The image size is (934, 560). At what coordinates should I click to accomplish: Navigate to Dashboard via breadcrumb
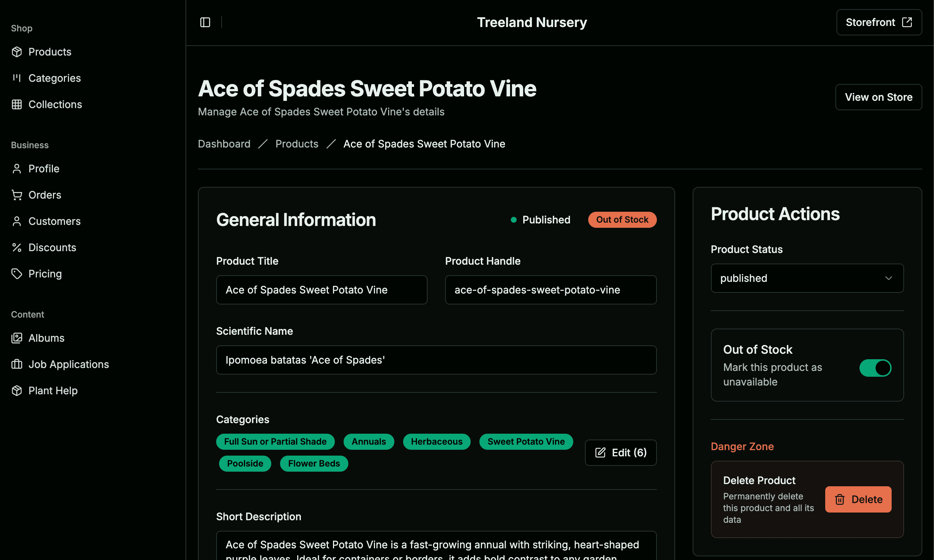[224, 144]
